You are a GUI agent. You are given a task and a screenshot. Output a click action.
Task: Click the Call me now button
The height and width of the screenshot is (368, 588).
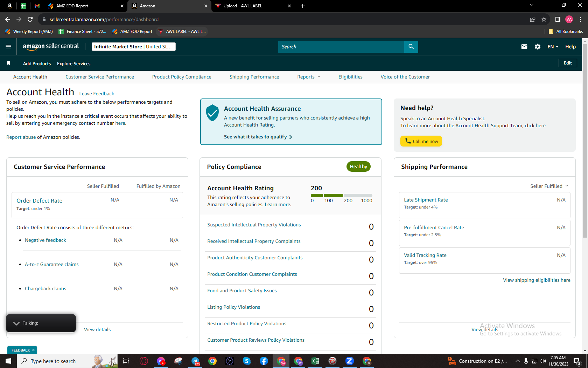pos(421,141)
